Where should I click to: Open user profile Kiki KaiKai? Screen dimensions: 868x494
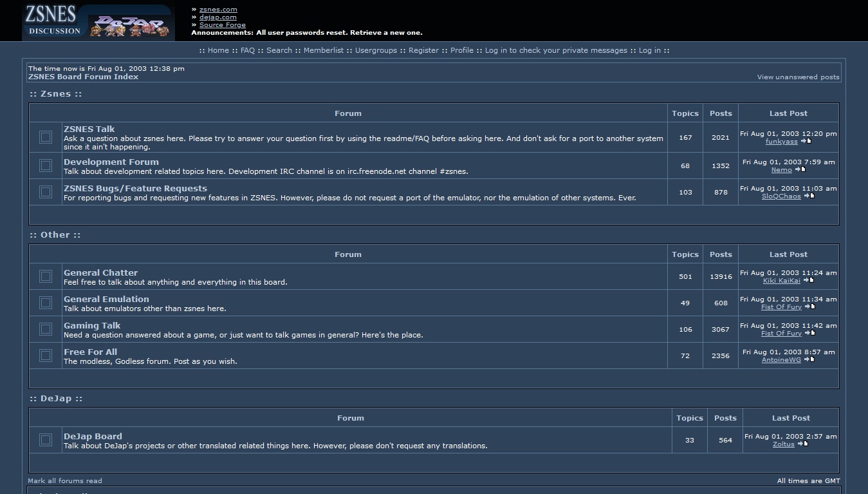(781, 280)
